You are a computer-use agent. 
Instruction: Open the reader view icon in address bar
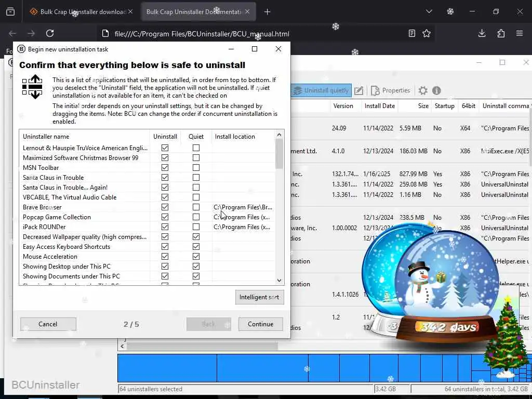pos(411,33)
